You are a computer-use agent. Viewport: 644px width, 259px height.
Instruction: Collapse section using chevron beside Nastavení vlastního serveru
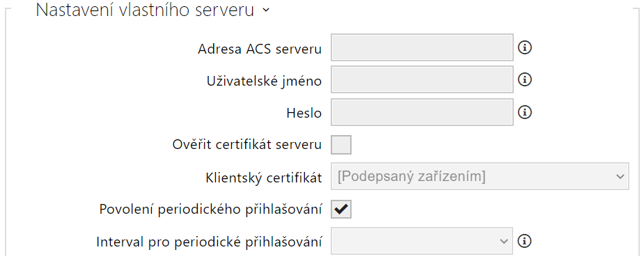click(266, 10)
